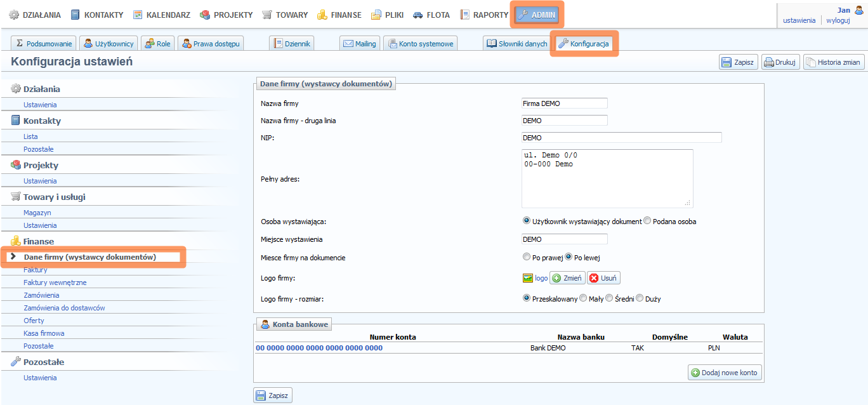This screenshot has width=868, height=405.
Task: Open 'Kasa firmowa' in sidebar
Action: (x=44, y=333)
